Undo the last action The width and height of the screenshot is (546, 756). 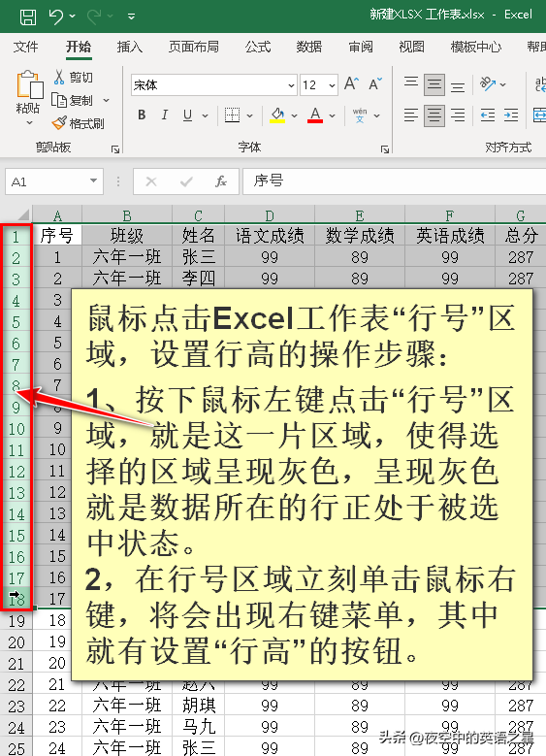coord(56,16)
